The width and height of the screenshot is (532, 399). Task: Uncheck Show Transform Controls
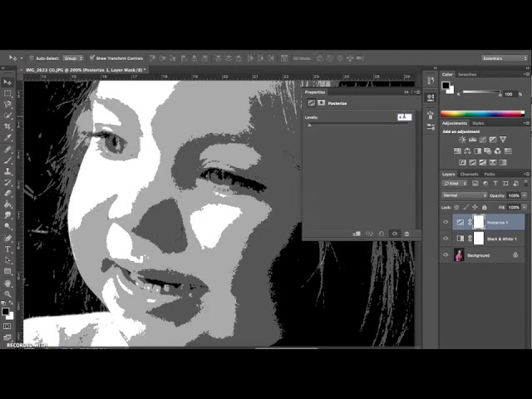click(91, 58)
